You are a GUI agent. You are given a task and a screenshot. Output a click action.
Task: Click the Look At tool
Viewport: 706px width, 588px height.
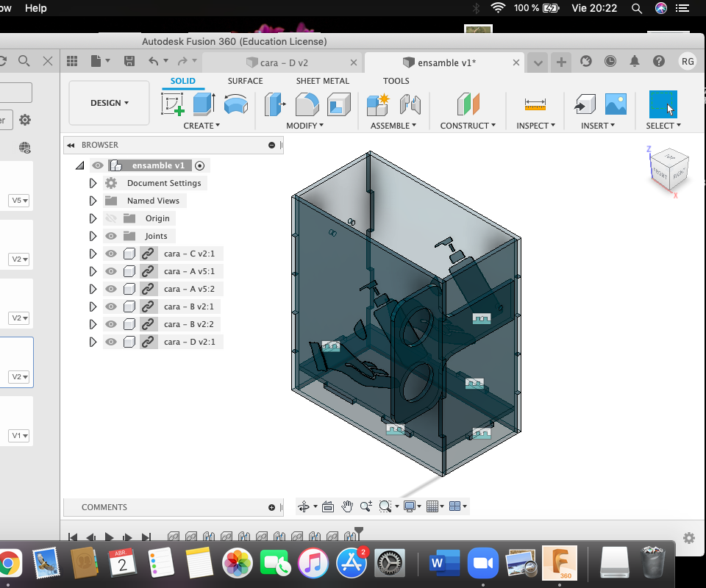[x=328, y=506]
